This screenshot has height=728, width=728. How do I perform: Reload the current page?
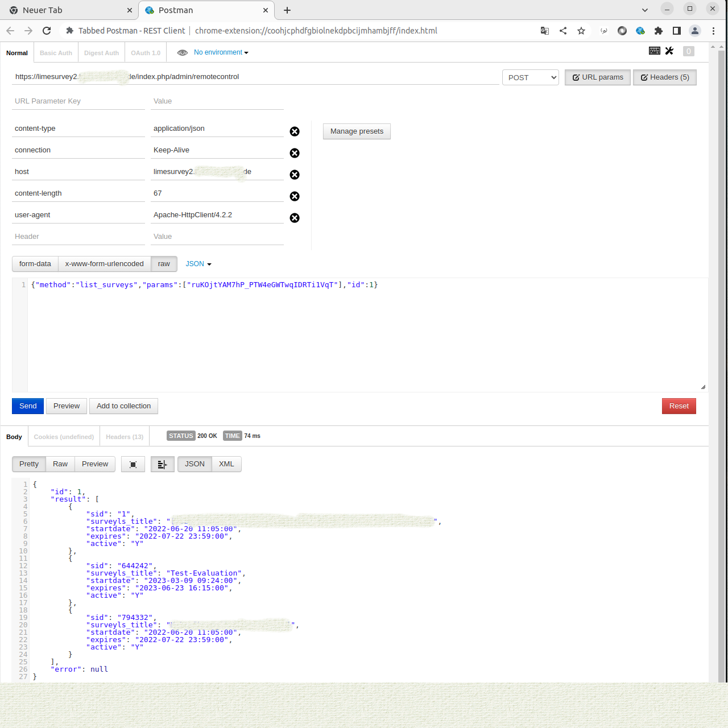coord(47,31)
